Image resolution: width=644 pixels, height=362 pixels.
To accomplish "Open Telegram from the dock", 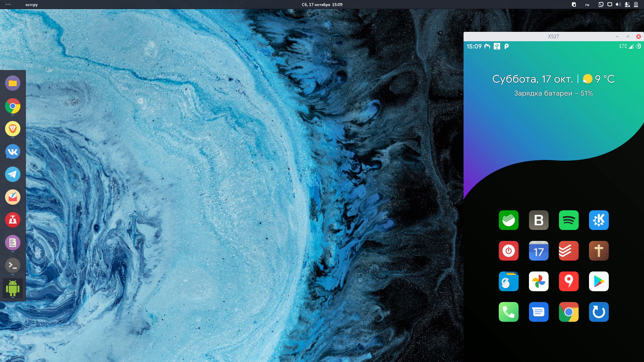I will (13, 174).
